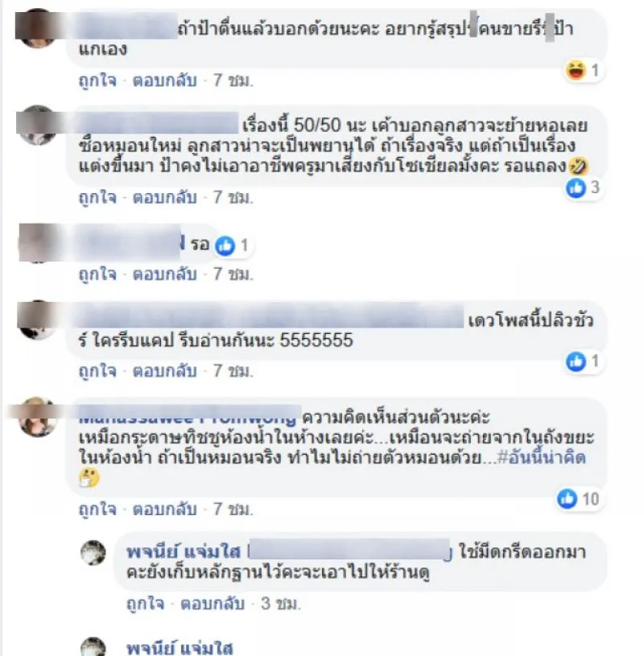Click the laughing emoji reaction on first comment
The image size is (644, 656).
coord(576,70)
